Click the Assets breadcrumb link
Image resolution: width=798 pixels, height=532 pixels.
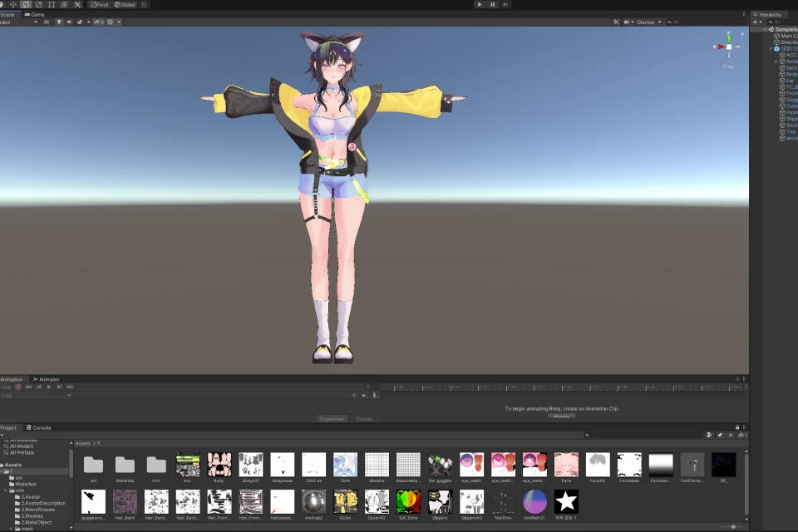pyautogui.click(x=83, y=443)
